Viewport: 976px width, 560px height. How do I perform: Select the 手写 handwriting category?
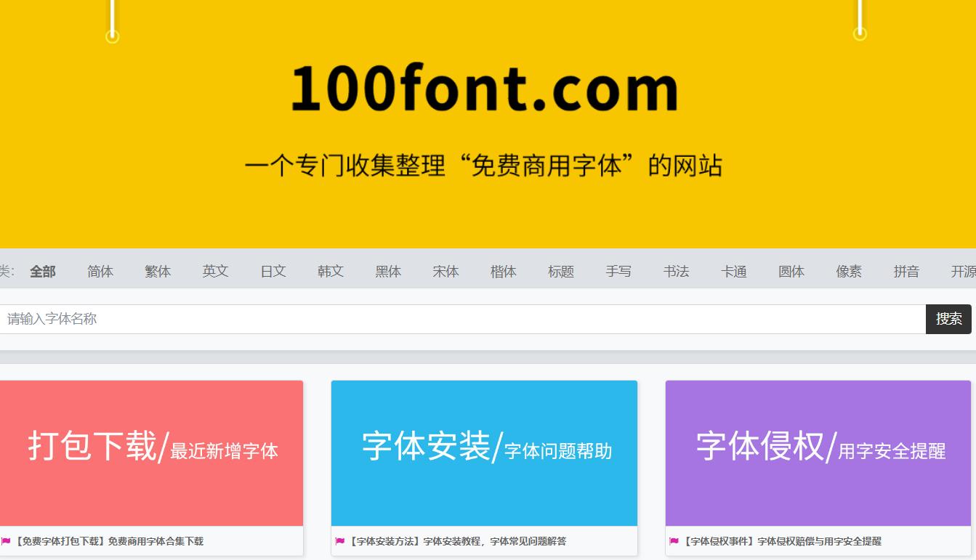[618, 271]
